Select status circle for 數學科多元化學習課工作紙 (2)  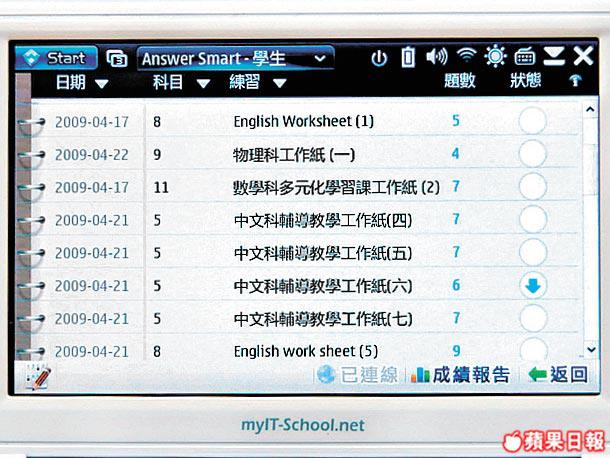point(533,186)
